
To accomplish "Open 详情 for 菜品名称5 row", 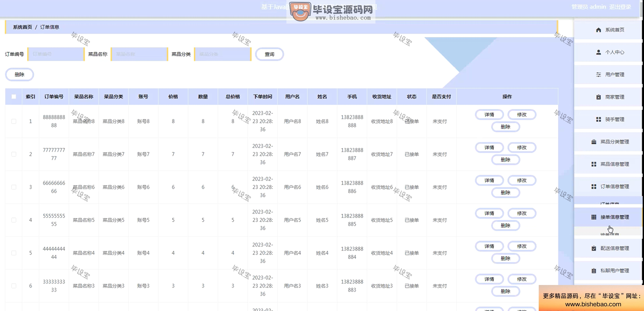I will [489, 213].
